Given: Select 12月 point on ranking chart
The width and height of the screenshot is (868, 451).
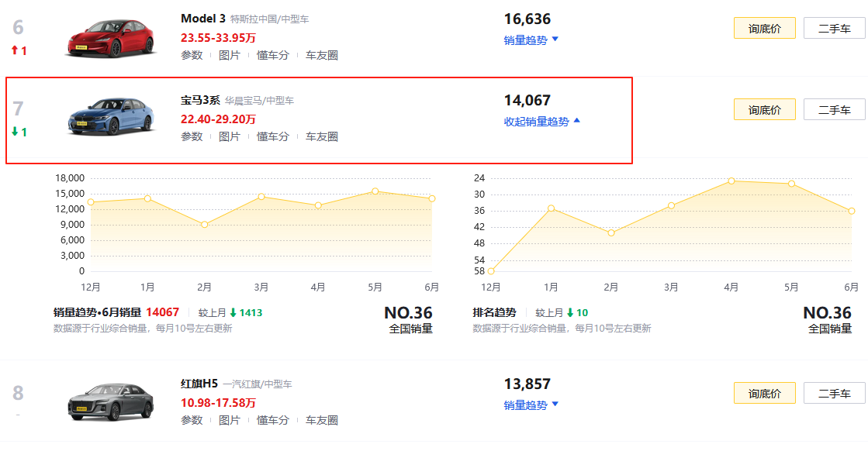Looking at the screenshot, I should pyautogui.click(x=491, y=270).
